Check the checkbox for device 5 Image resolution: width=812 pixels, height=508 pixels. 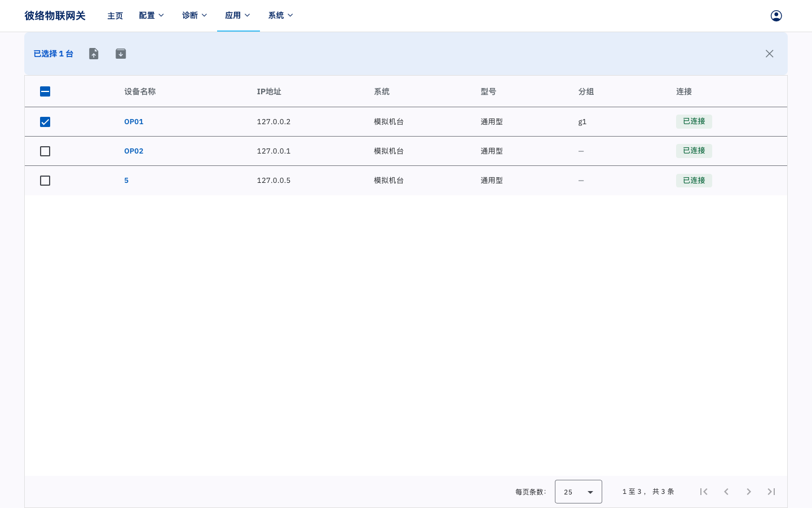(x=45, y=181)
